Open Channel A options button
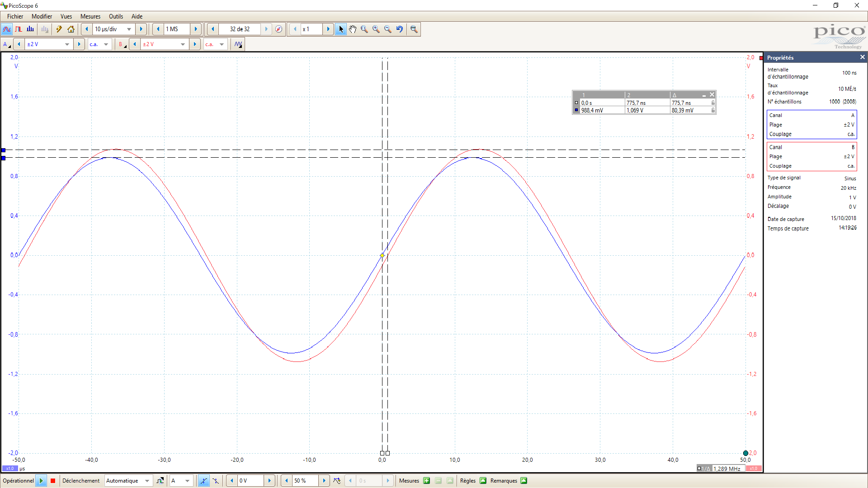868x488 pixels. (7, 44)
